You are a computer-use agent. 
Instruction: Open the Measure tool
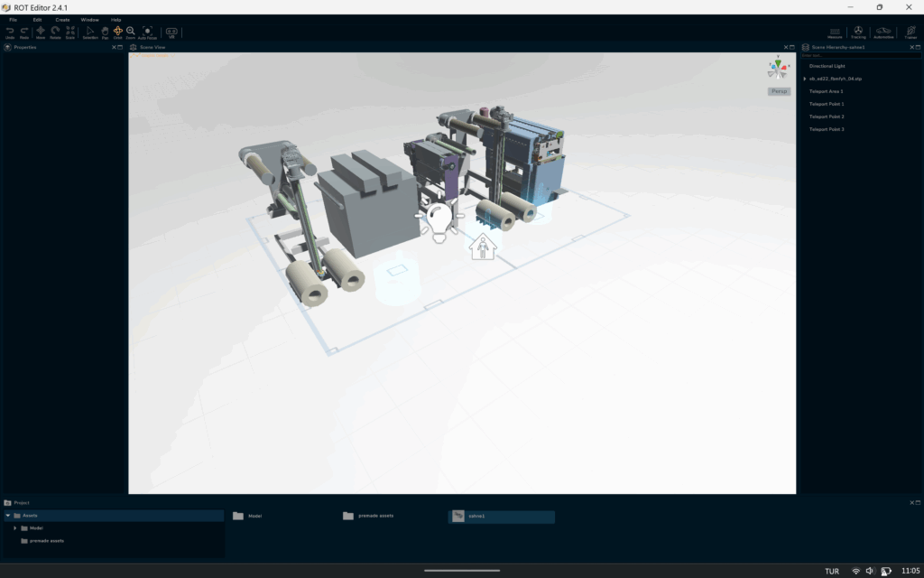point(835,33)
